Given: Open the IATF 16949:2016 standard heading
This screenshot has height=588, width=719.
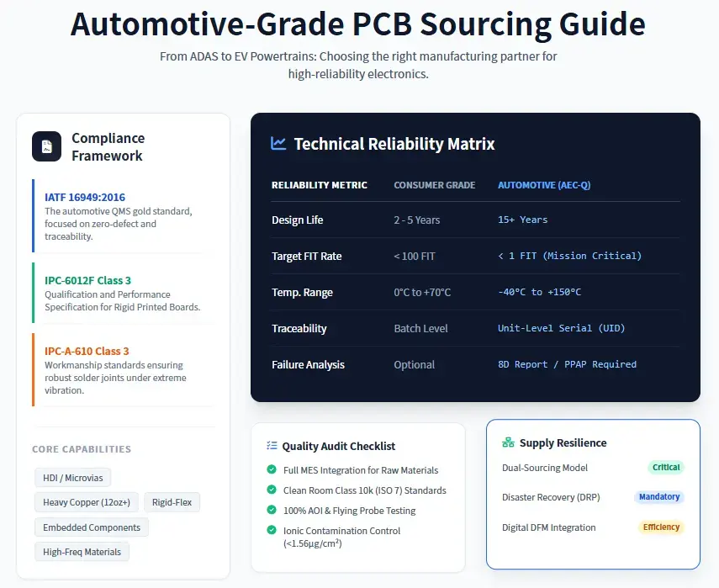Looking at the screenshot, I should pos(85,198).
